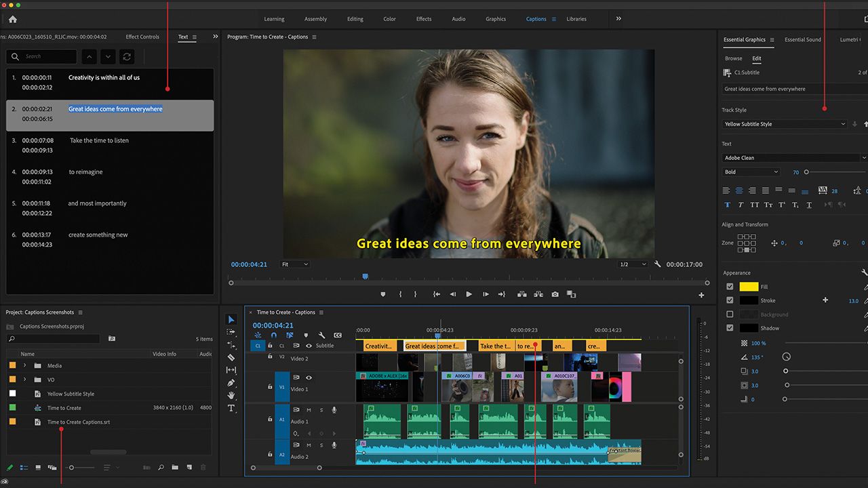The image size is (868, 488).
Task: Click the closed captions CC timeline button
Action: [x=338, y=335]
